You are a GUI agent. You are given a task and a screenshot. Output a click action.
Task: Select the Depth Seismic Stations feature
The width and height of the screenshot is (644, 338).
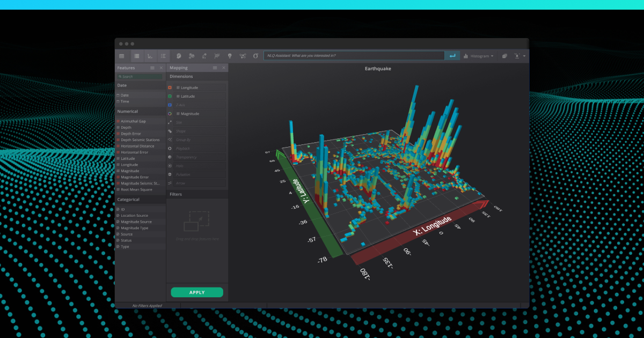[140, 140]
